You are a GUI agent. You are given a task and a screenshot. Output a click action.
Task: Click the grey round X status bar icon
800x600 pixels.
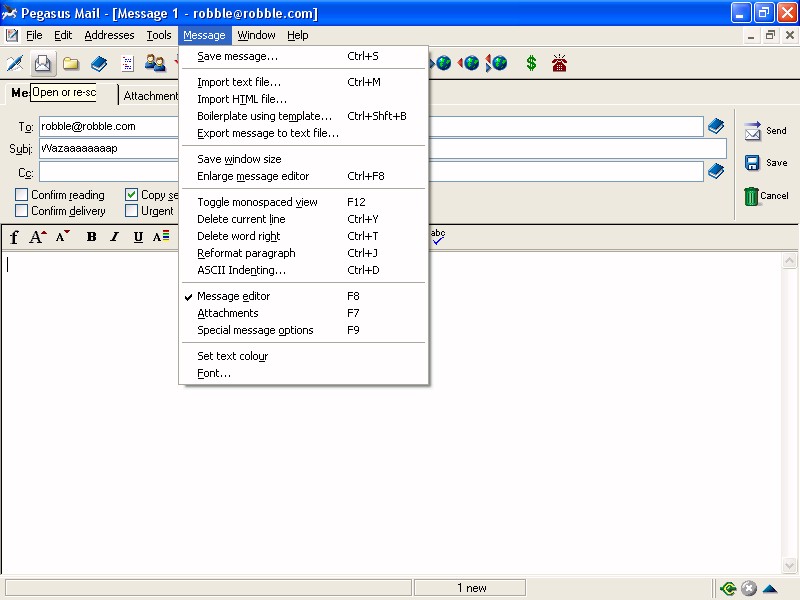[749, 589]
